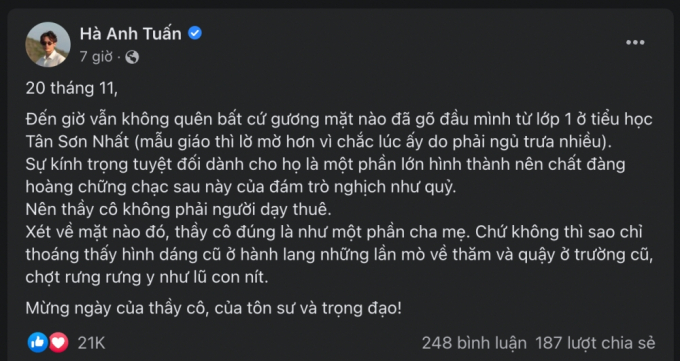View the 21K reactions list
This screenshot has width=680, height=361.
point(91,343)
